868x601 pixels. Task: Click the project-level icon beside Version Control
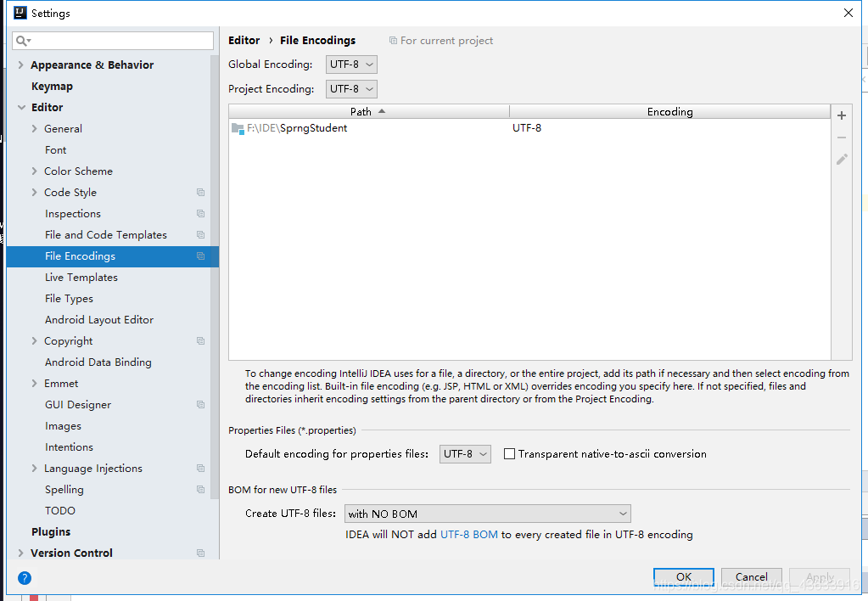click(x=200, y=553)
